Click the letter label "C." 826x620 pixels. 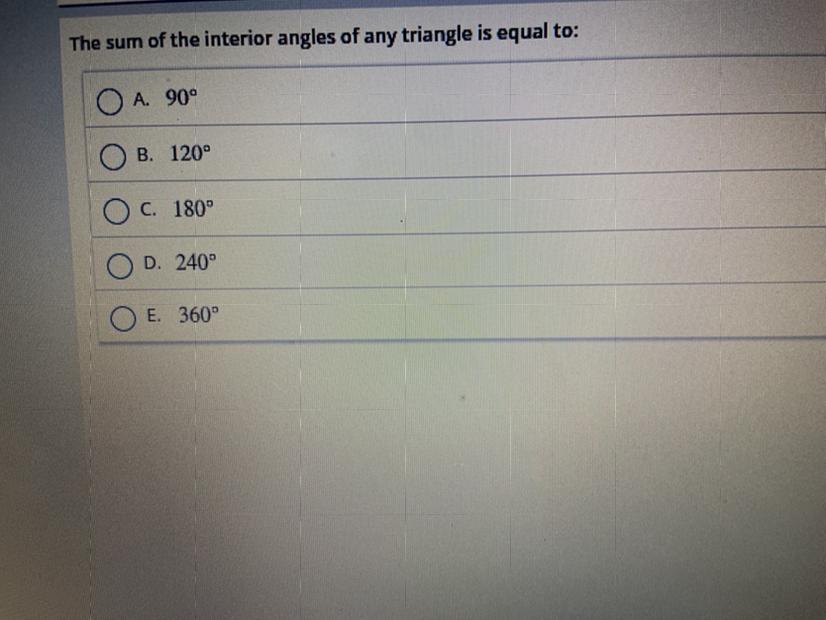pos(149,210)
